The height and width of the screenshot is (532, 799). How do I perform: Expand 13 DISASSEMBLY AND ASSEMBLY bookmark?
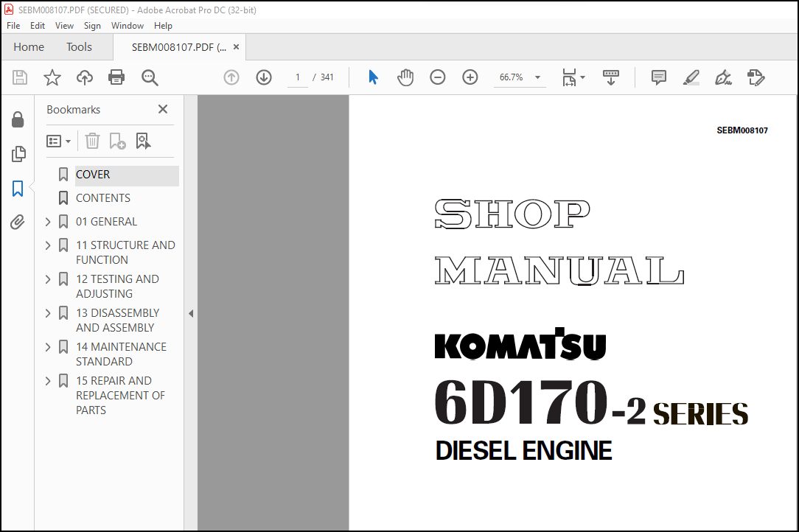click(x=48, y=313)
